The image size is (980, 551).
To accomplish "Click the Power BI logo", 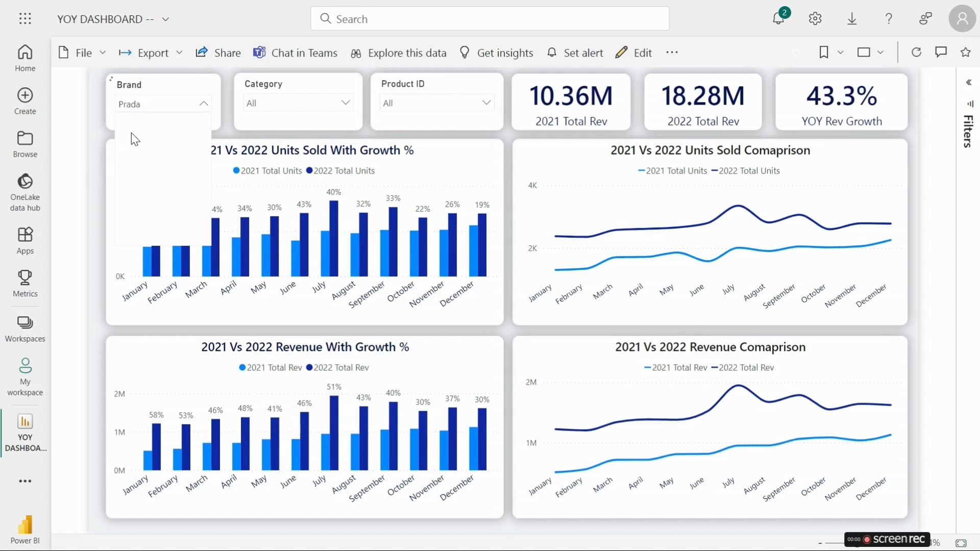I will [x=25, y=530].
